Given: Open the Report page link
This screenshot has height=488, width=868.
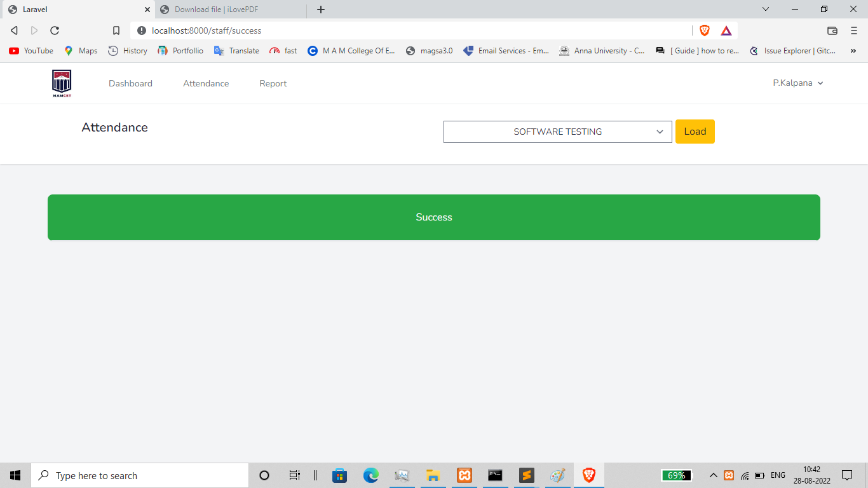Looking at the screenshot, I should click(x=273, y=83).
